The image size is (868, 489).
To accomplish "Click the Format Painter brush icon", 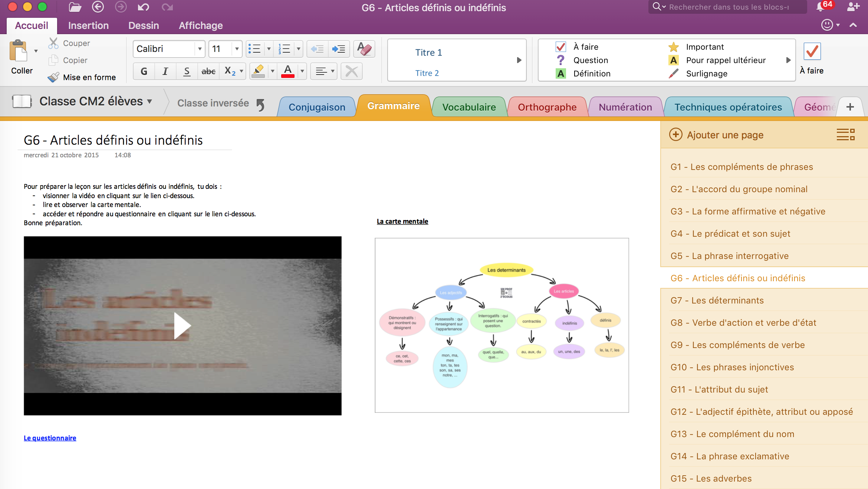I will click(53, 77).
